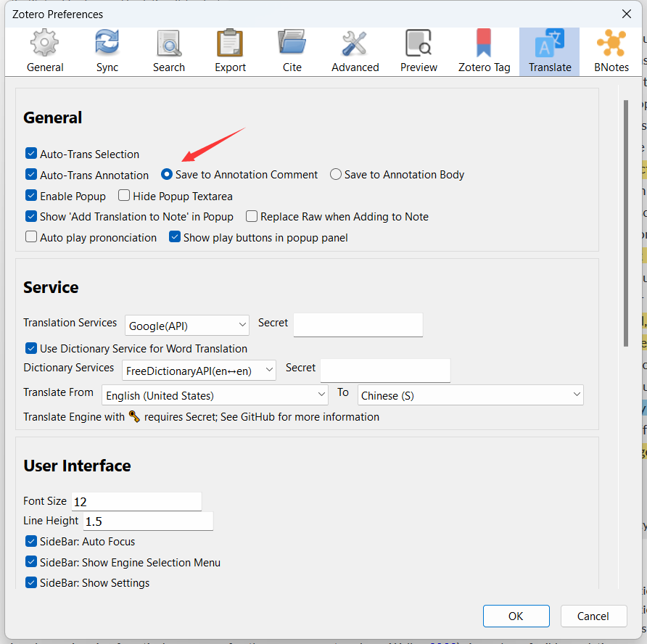The image size is (647, 644).
Task: Toggle Use Dictionary Service for Word Translation
Action: coord(31,348)
